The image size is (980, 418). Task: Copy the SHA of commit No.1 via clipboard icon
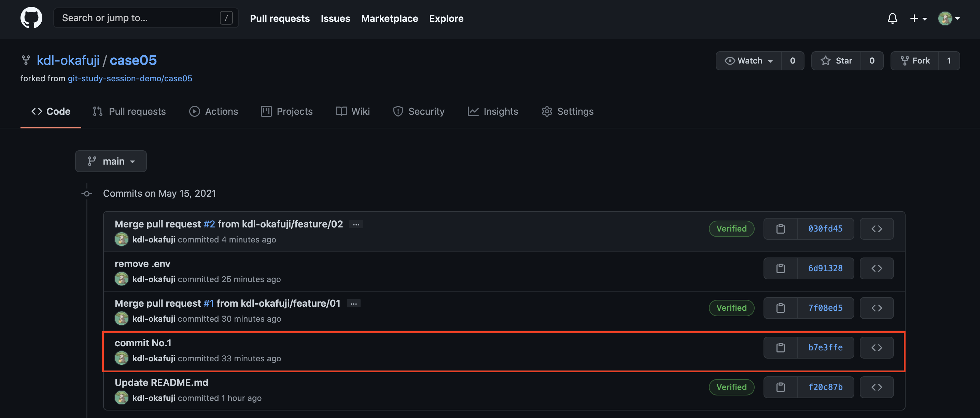[780, 347]
